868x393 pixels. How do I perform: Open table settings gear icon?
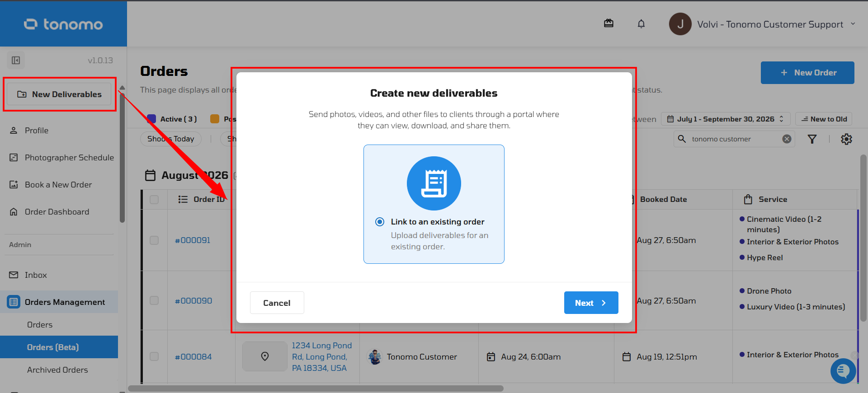tap(846, 139)
